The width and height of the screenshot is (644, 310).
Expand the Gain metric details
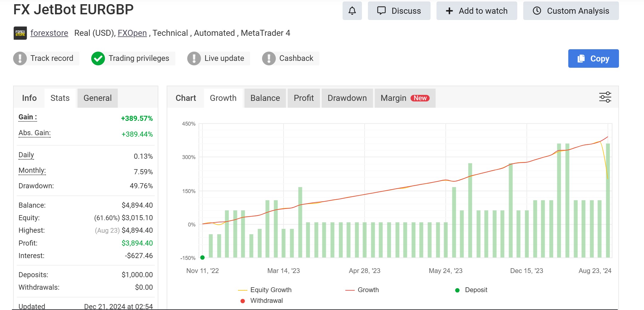[27, 117]
